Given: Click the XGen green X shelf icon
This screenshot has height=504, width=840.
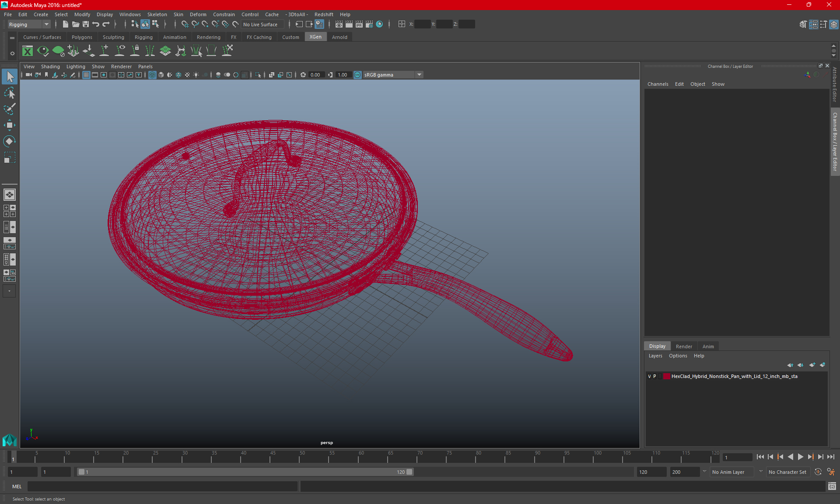Looking at the screenshot, I should 28,51.
